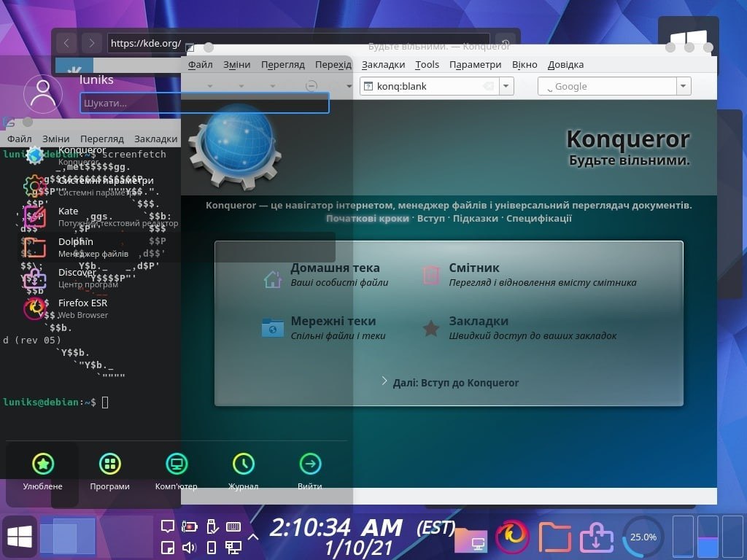
Task: Clear the Konqueror location bar text icon
Action: click(488, 86)
